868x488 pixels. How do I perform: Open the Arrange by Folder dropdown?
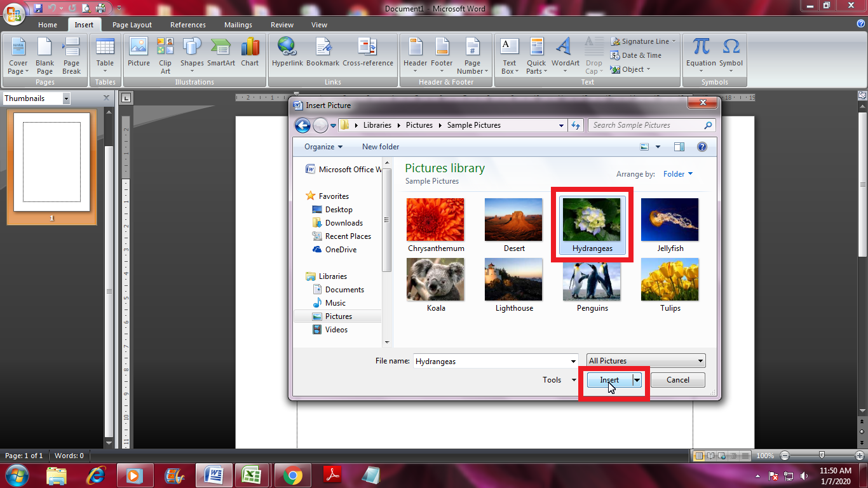pos(678,174)
